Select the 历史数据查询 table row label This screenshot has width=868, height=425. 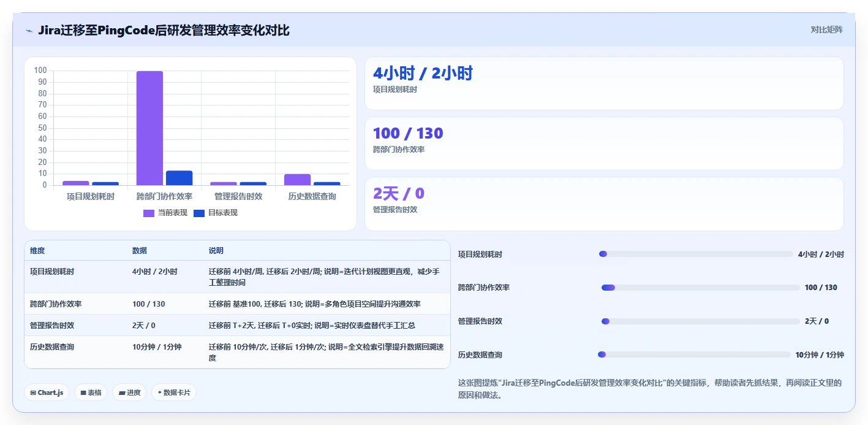[52, 347]
